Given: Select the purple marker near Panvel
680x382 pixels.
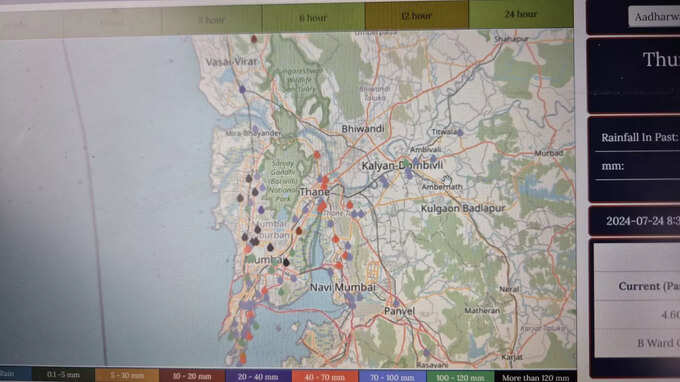Looking at the screenshot, I should [x=396, y=303].
